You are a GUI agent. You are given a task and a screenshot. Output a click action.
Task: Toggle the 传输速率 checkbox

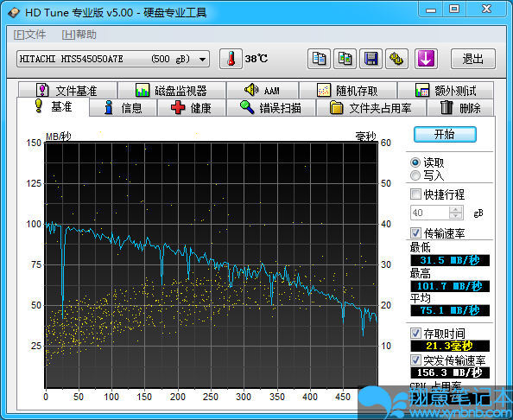click(415, 233)
